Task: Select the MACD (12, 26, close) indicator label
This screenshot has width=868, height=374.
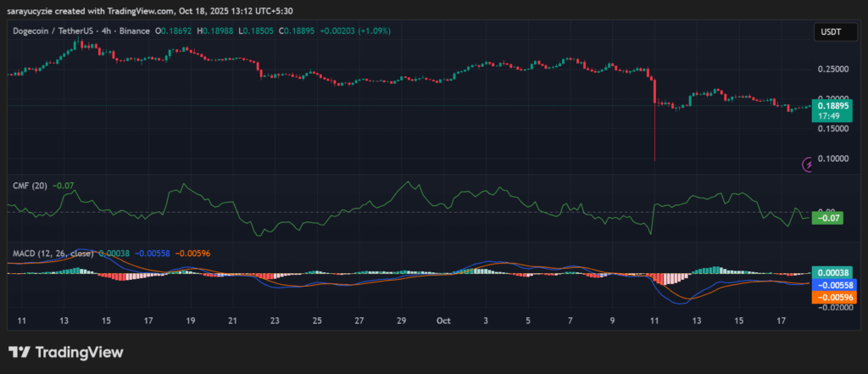Action: point(52,253)
